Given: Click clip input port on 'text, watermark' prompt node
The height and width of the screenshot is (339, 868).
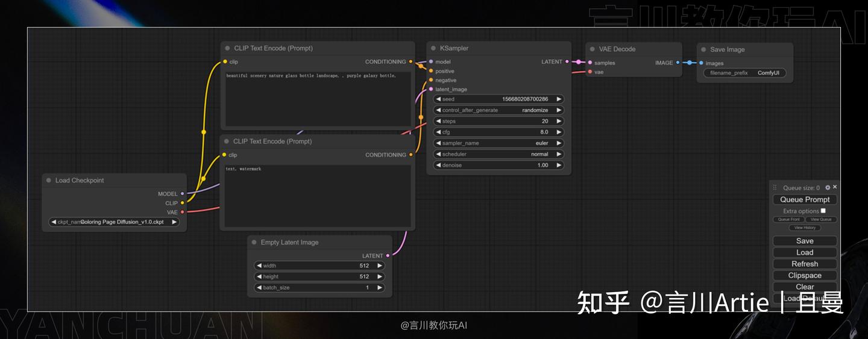Looking at the screenshot, I should click(x=225, y=155).
